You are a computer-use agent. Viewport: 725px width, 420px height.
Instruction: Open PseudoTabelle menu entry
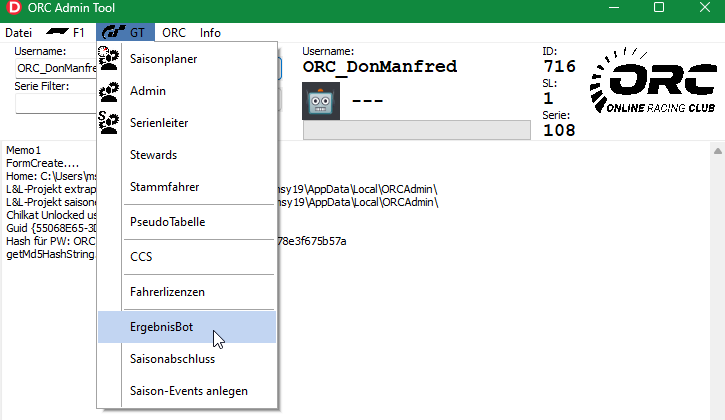point(167,222)
